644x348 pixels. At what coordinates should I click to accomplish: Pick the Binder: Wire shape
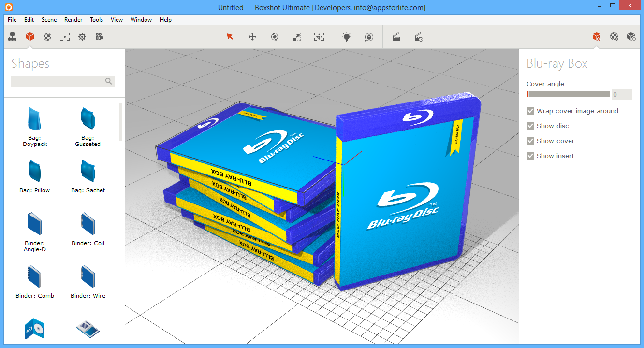tap(88, 281)
